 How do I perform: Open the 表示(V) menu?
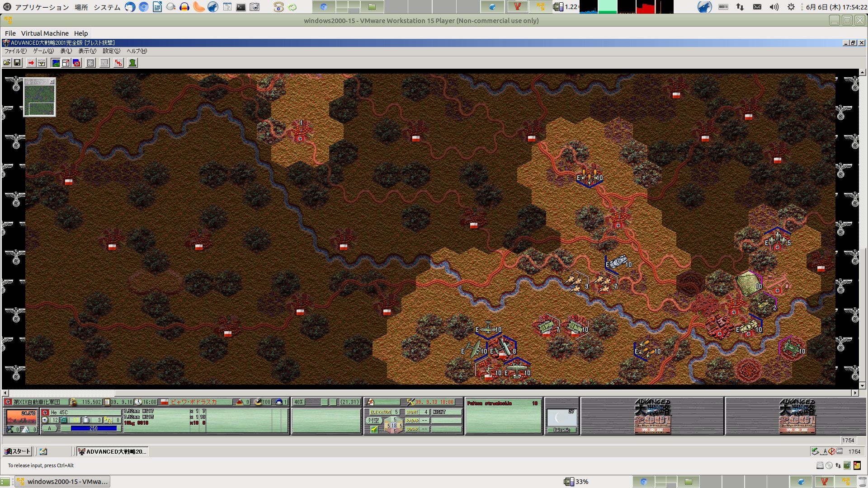(87, 51)
